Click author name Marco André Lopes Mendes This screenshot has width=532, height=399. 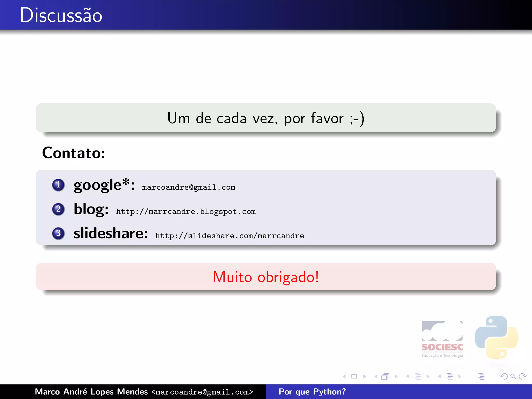[x=91, y=392]
